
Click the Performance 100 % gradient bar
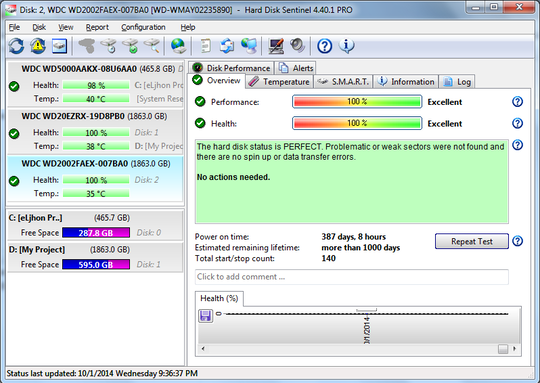357,102
